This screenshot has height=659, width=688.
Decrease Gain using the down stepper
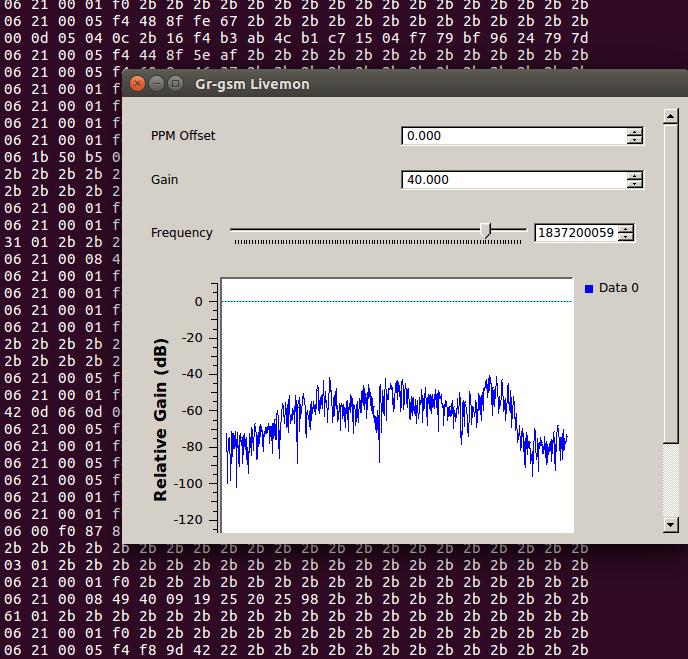[x=634, y=183]
